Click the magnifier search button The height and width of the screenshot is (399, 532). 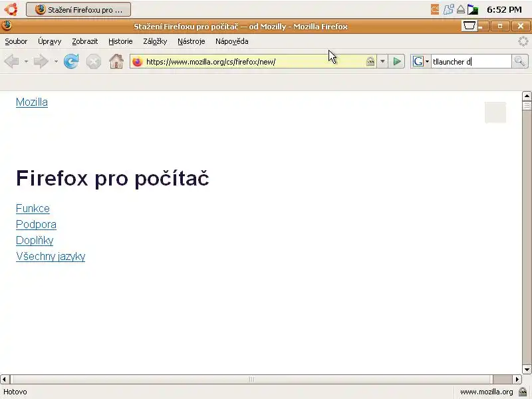(x=520, y=61)
